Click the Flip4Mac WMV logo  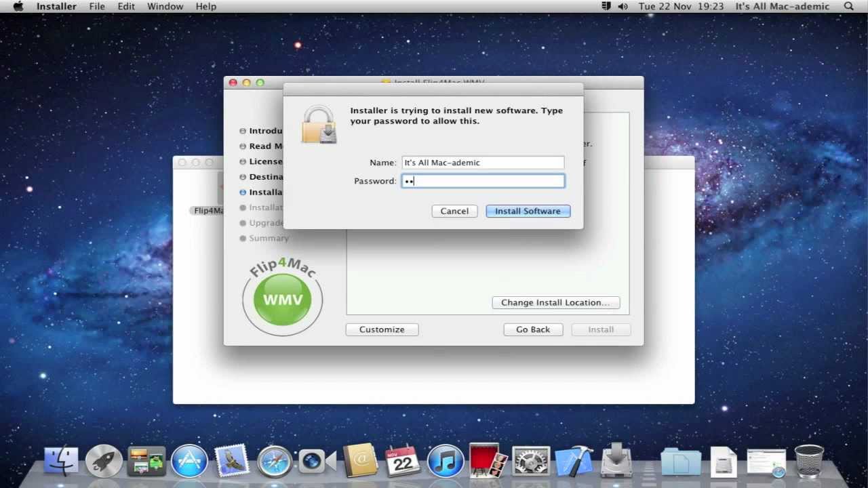283,296
